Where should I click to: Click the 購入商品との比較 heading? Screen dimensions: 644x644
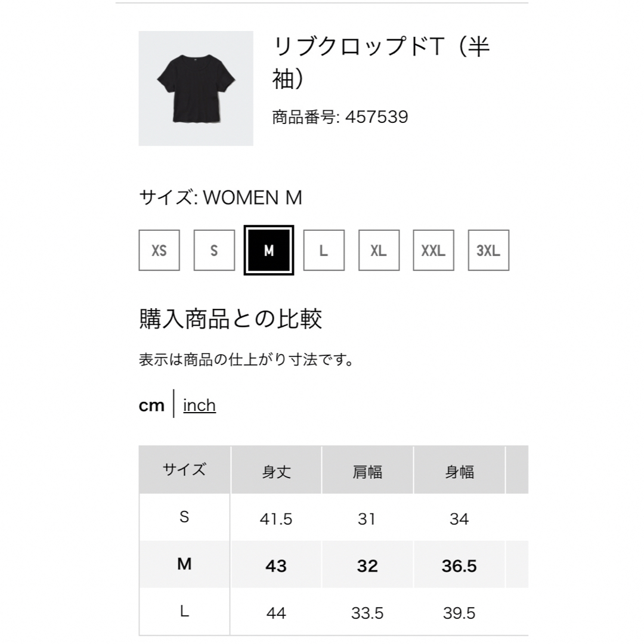click(x=230, y=318)
